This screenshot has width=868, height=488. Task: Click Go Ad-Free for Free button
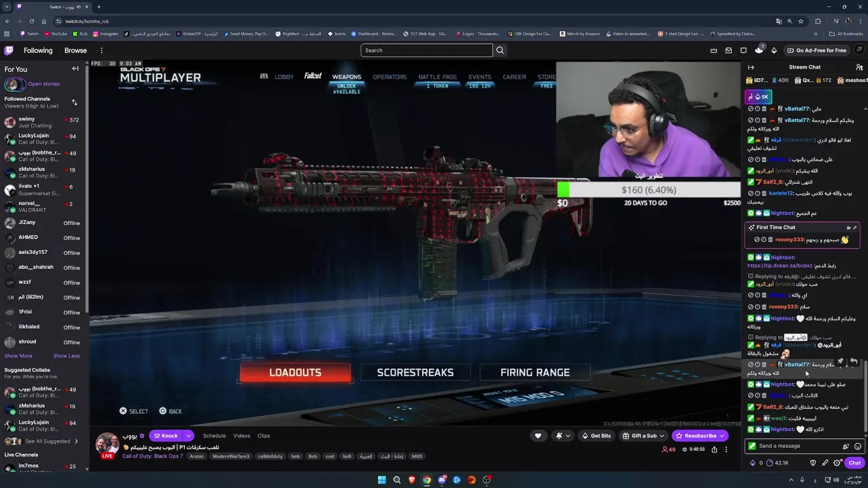coord(816,50)
